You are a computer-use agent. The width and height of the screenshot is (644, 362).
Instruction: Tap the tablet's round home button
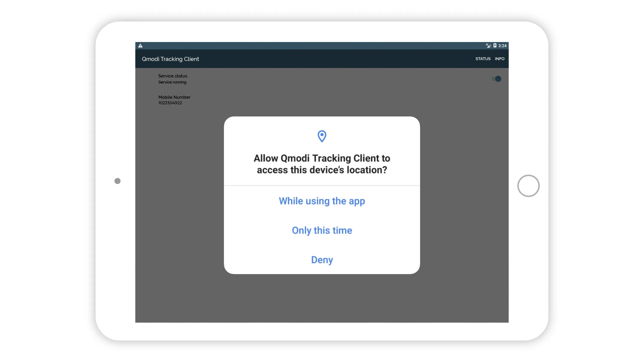(528, 186)
